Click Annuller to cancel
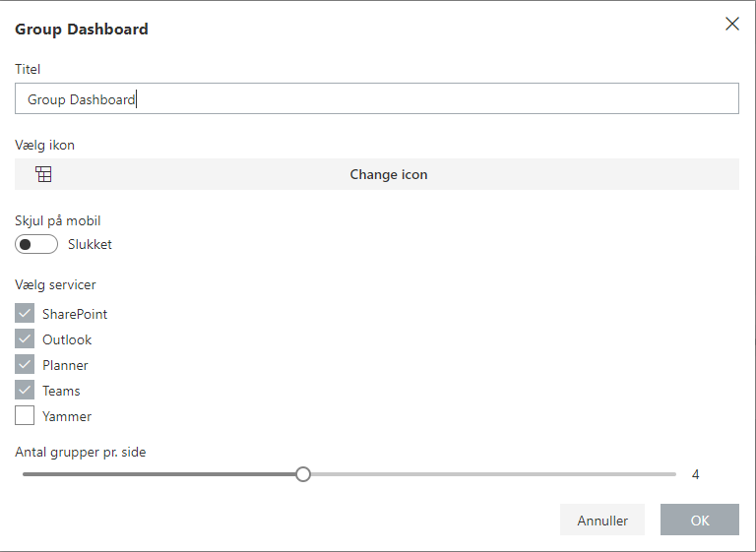 click(602, 520)
